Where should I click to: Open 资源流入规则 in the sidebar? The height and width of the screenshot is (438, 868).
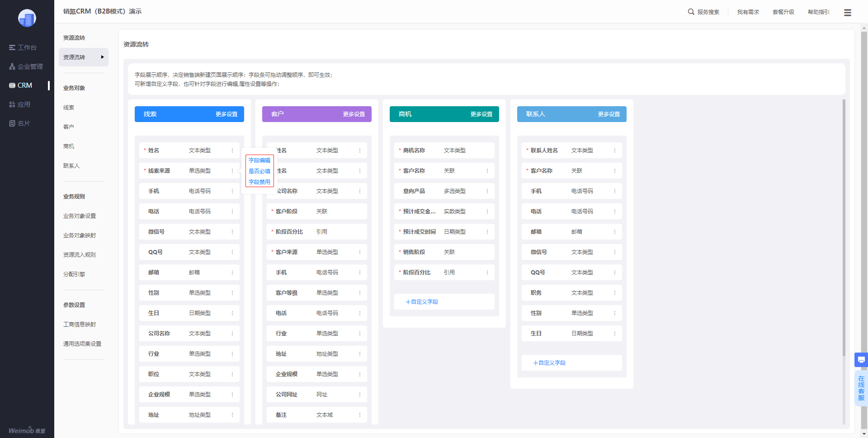pyautogui.click(x=80, y=255)
